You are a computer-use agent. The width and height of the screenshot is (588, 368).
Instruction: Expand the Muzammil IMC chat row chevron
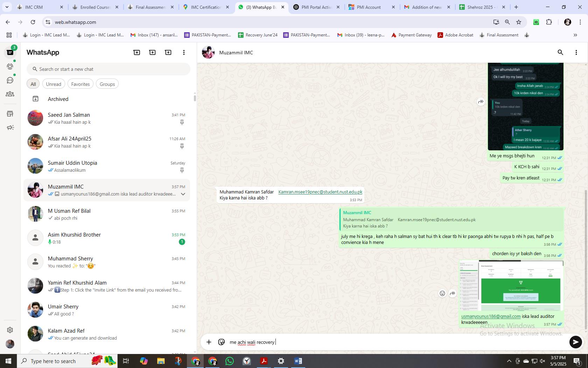pos(183,194)
